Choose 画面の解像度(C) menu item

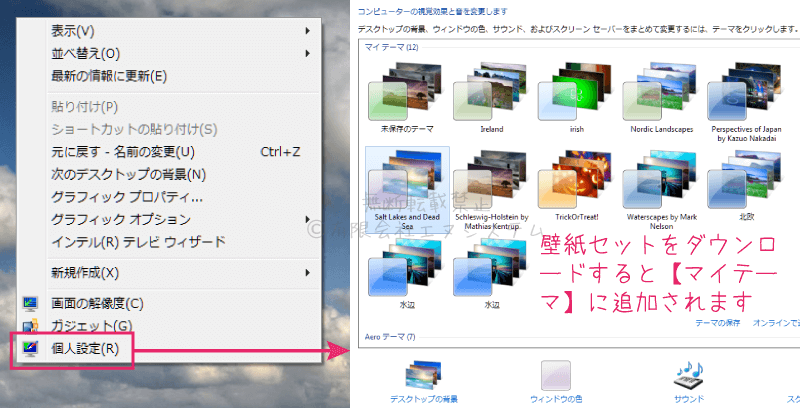pyautogui.click(x=168, y=303)
